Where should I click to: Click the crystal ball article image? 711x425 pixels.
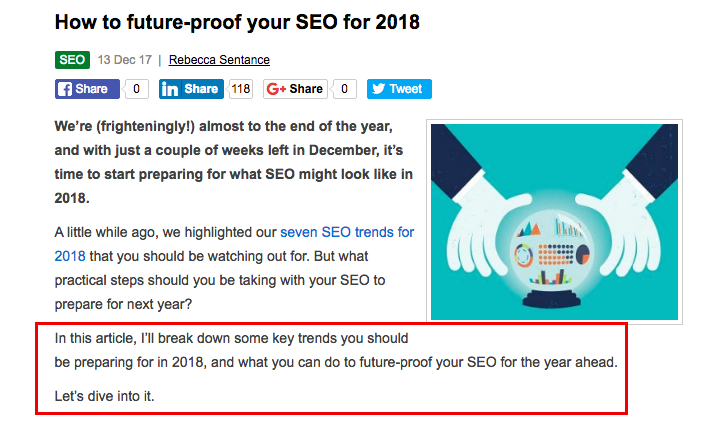pos(553,221)
